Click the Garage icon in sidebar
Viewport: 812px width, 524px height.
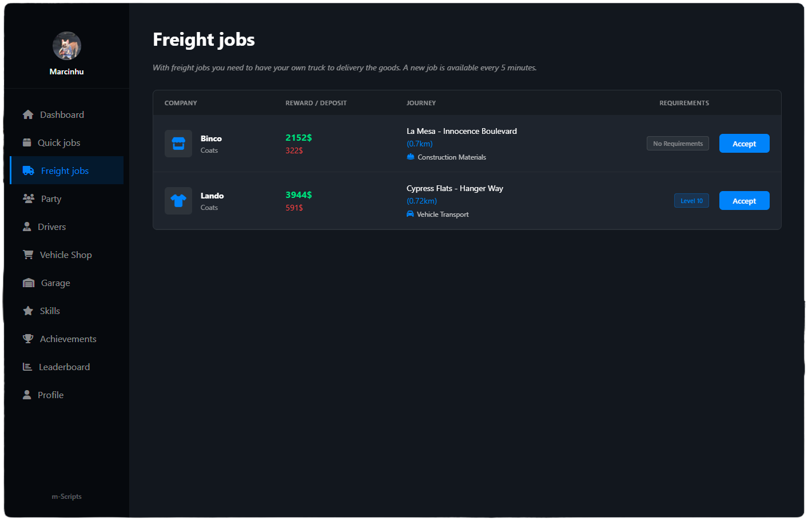click(29, 283)
